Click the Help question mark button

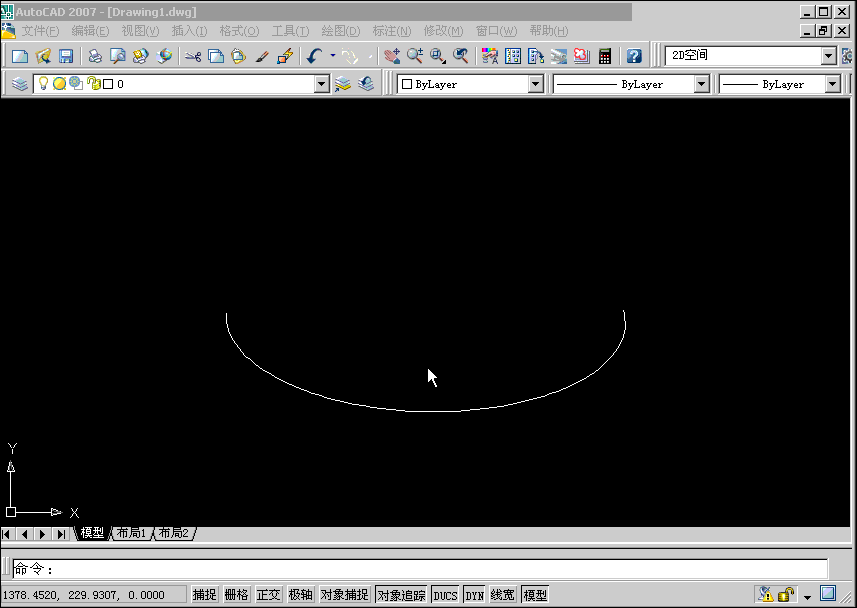point(634,55)
